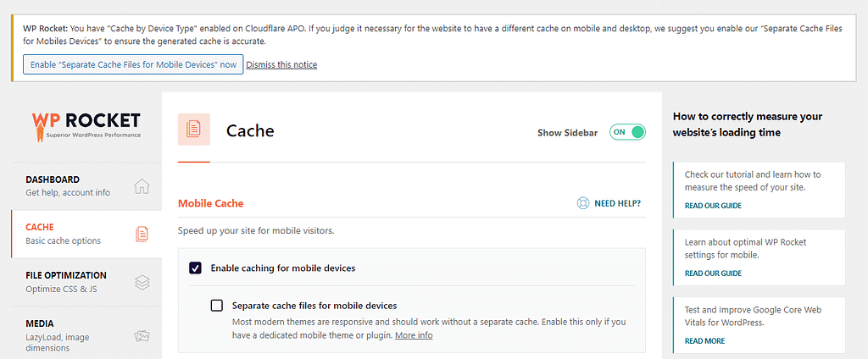Open the Cache menu item
The image size is (868, 359).
tap(86, 234)
